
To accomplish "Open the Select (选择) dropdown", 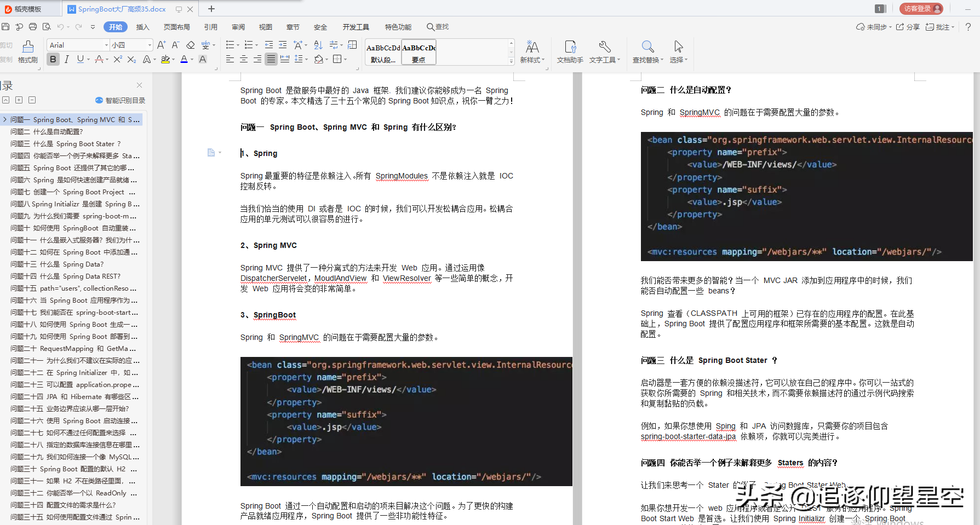I will [679, 52].
